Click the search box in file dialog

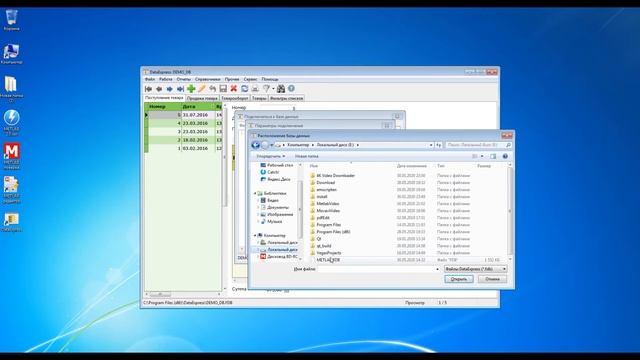pos(478,145)
